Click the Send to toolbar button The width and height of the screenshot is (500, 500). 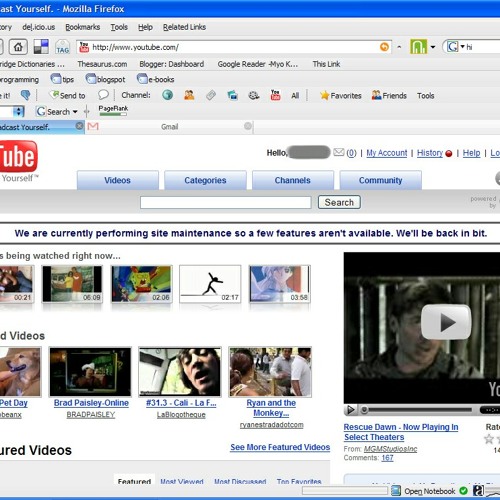tap(67, 95)
